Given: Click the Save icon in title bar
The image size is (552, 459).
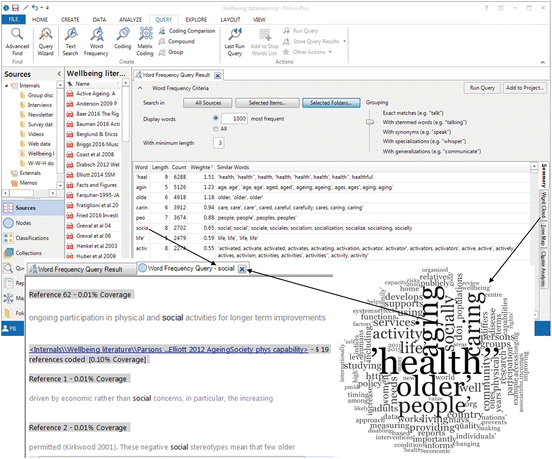Looking at the screenshot, I should [15, 7].
